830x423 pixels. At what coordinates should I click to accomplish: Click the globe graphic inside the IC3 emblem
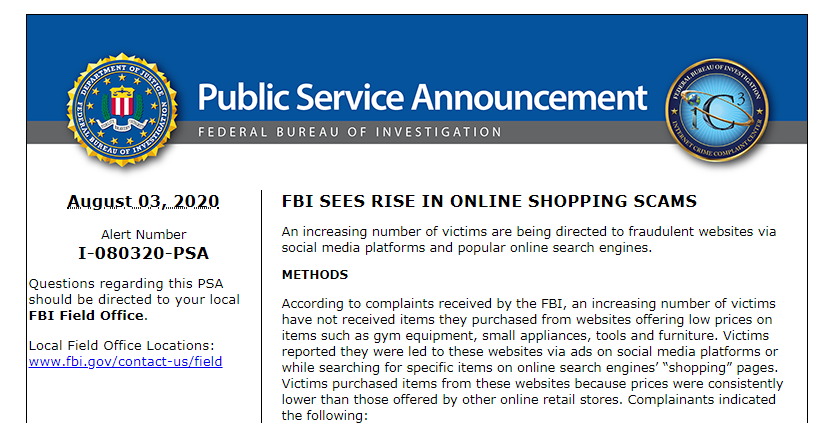click(692, 101)
